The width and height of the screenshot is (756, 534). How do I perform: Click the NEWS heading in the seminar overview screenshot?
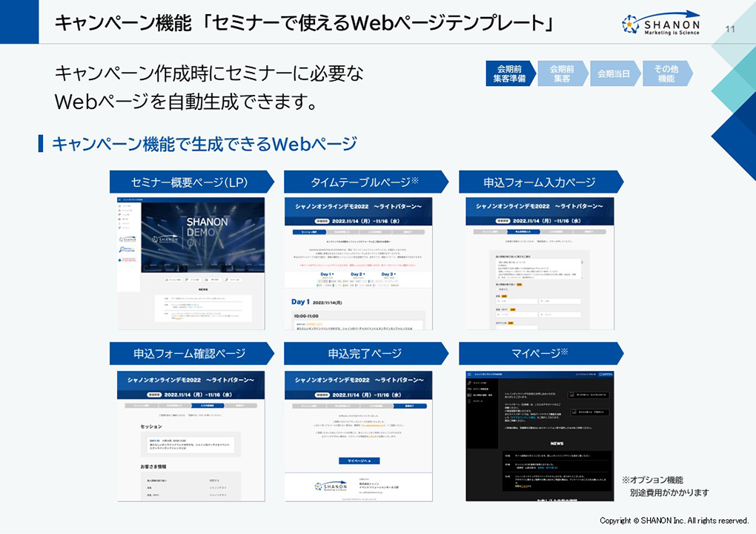point(203,289)
